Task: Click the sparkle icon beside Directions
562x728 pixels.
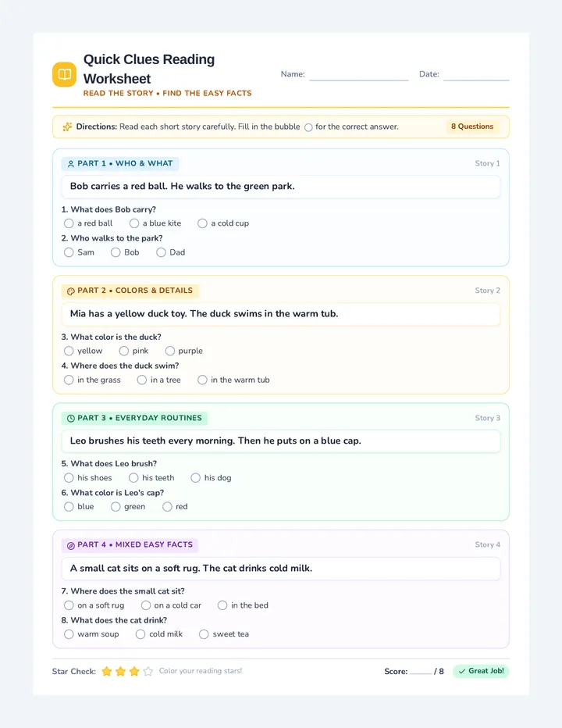Action: tap(67, 127)
